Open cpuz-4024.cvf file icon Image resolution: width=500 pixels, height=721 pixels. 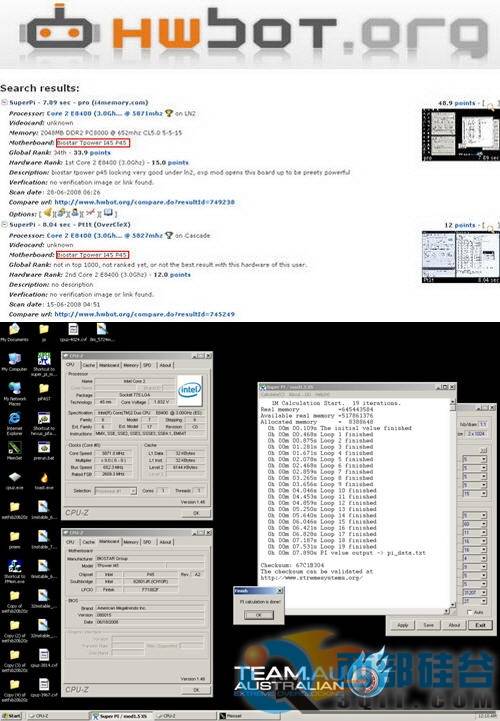point(73,332)
